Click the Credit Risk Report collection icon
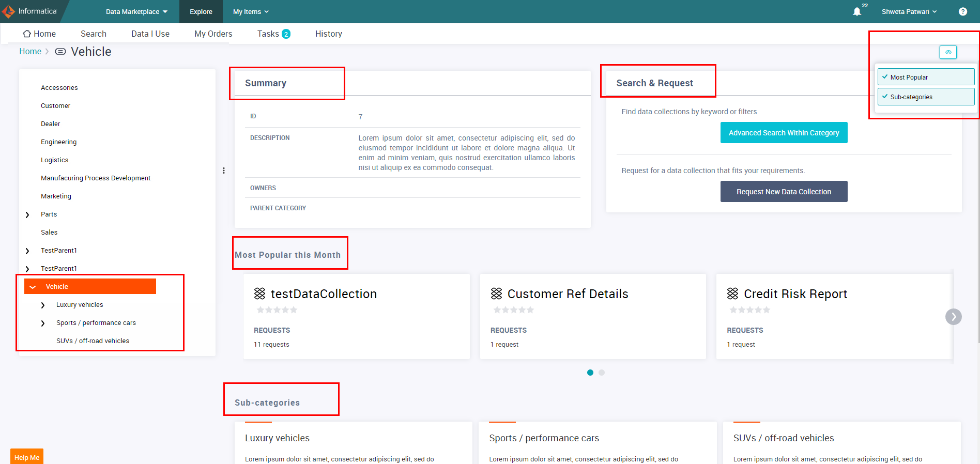The width and height of the screenshot is (980, 464). click(732, 293)
